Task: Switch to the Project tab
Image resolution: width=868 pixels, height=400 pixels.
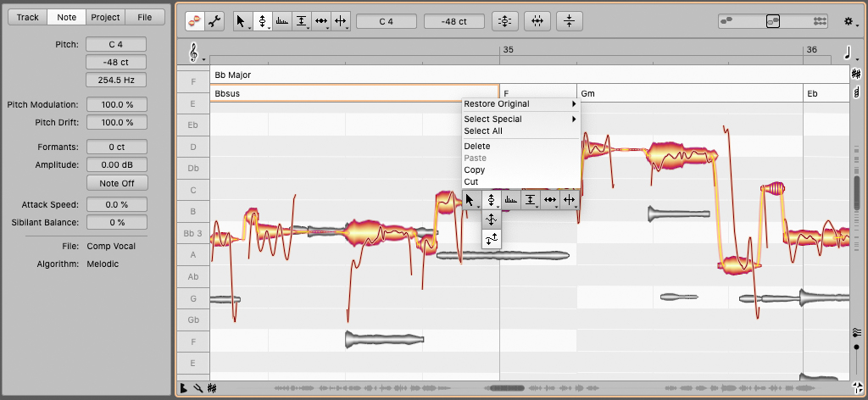Action: point(105,17)
